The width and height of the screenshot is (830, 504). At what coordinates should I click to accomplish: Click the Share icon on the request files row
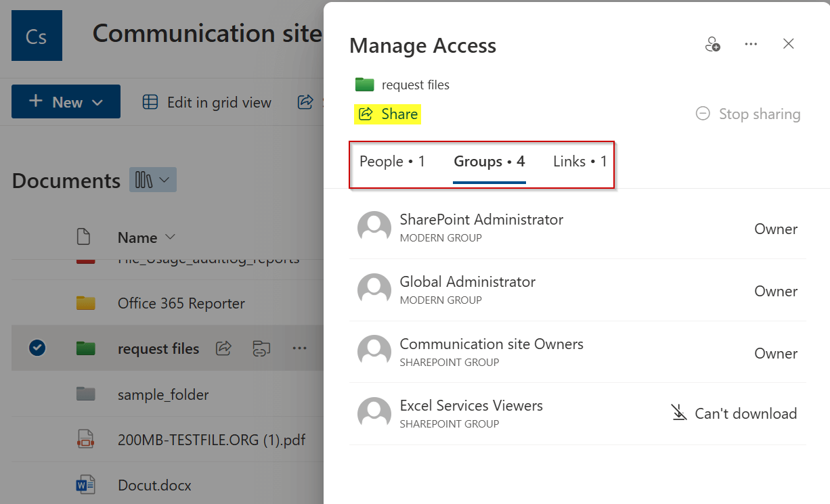[x=223, y=348]
